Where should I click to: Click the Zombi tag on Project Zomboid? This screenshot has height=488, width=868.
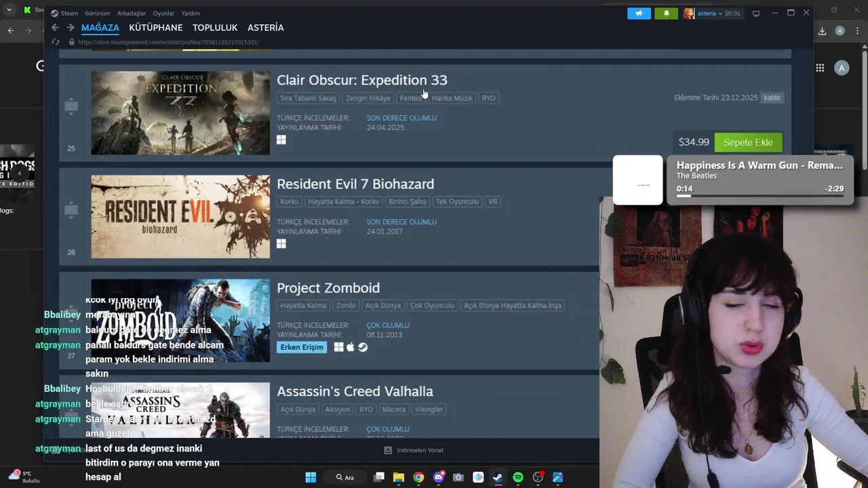(346, 306)
